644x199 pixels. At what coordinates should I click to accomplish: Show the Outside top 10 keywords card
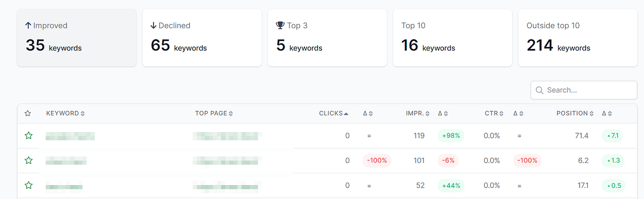pos(578,38)
